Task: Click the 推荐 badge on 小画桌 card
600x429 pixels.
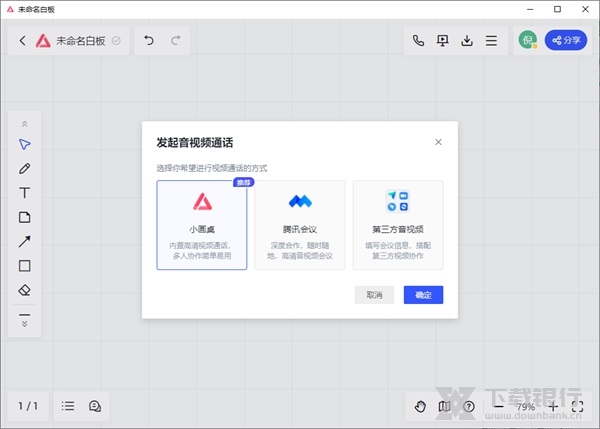Action: click(x=244, y=183)
